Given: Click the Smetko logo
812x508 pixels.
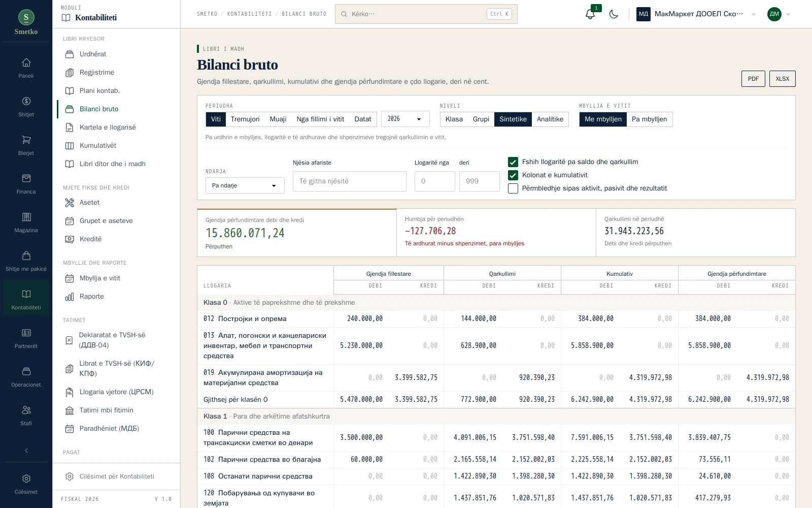Looking at the screenshot, I should coord(26,22).
